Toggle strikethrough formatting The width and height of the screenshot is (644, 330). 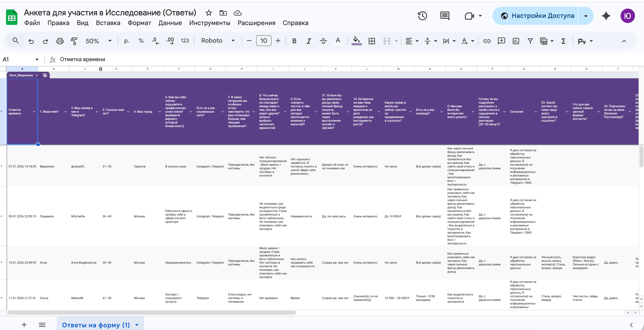point(323,41)
